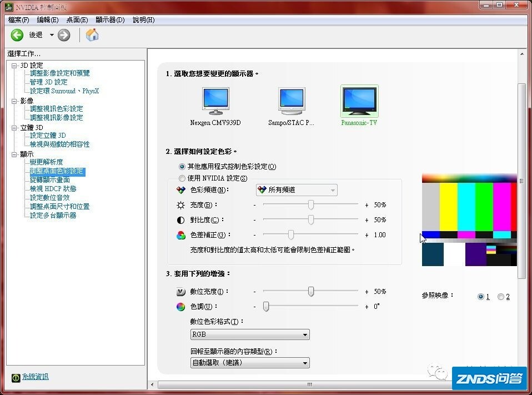Screen dimensions: 532x395
Task: Open the 編輯(E) menu
Action: 48,20
